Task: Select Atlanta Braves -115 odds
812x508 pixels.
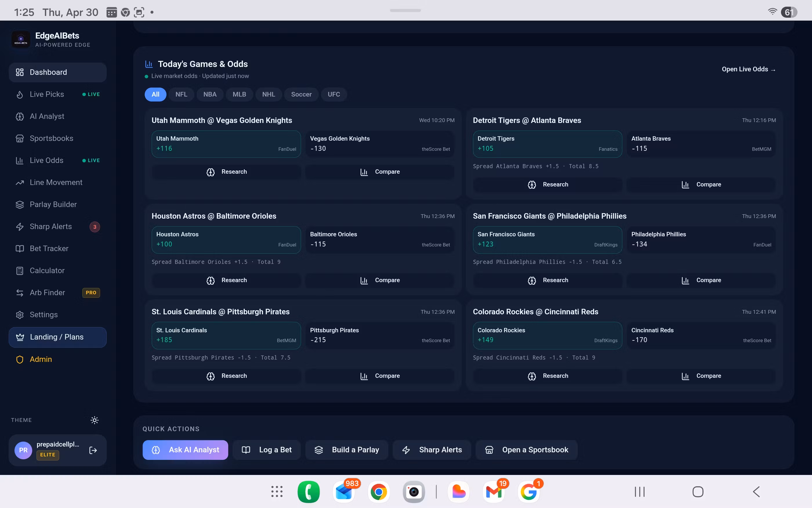Action: [x=701, y=144]
